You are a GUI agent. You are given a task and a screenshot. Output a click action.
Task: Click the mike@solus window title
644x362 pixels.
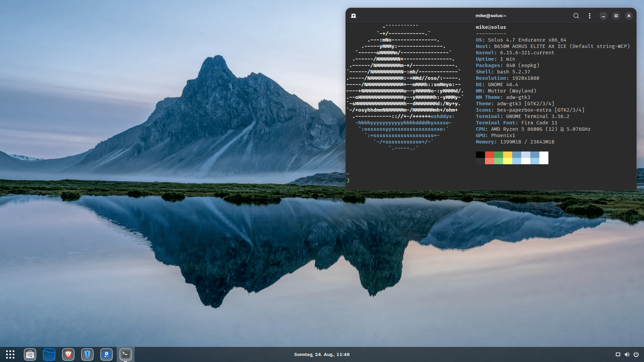(x=491, y=16)
